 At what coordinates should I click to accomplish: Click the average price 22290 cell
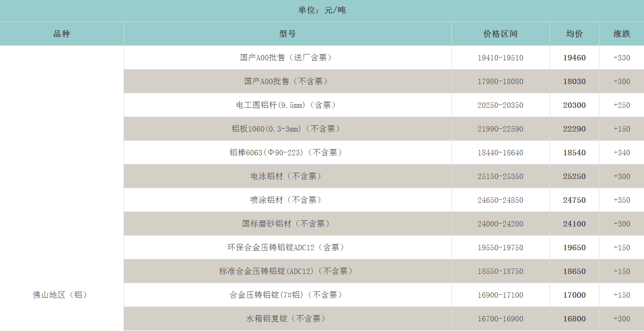click(574, 129)
